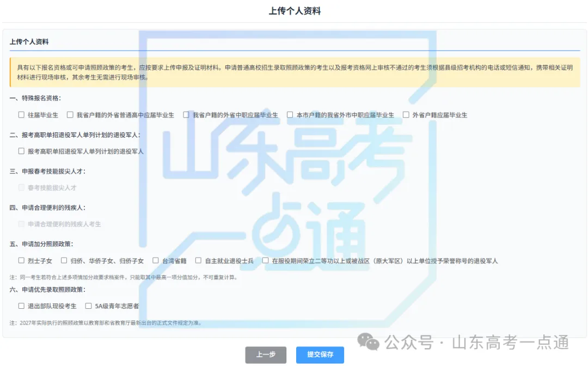Enable 自主就业退役士兵 checkbox

point(198,260)
